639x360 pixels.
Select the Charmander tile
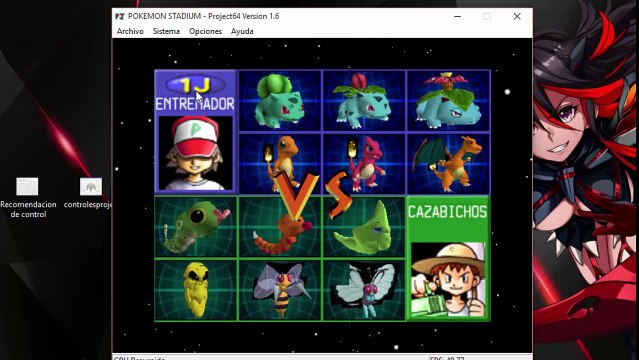[280, 163]
